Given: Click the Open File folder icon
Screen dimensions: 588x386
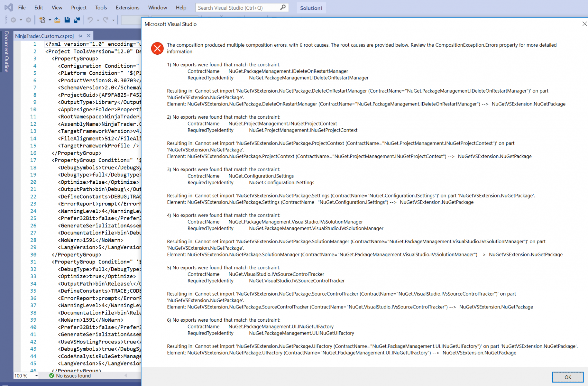Looking at the screenshot, I should [57, 20].
